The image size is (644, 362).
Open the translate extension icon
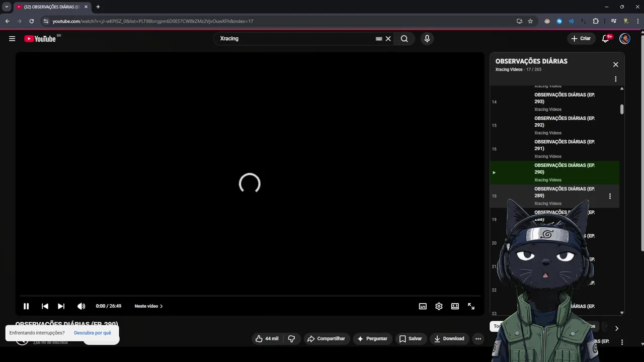tap(583, 21)
